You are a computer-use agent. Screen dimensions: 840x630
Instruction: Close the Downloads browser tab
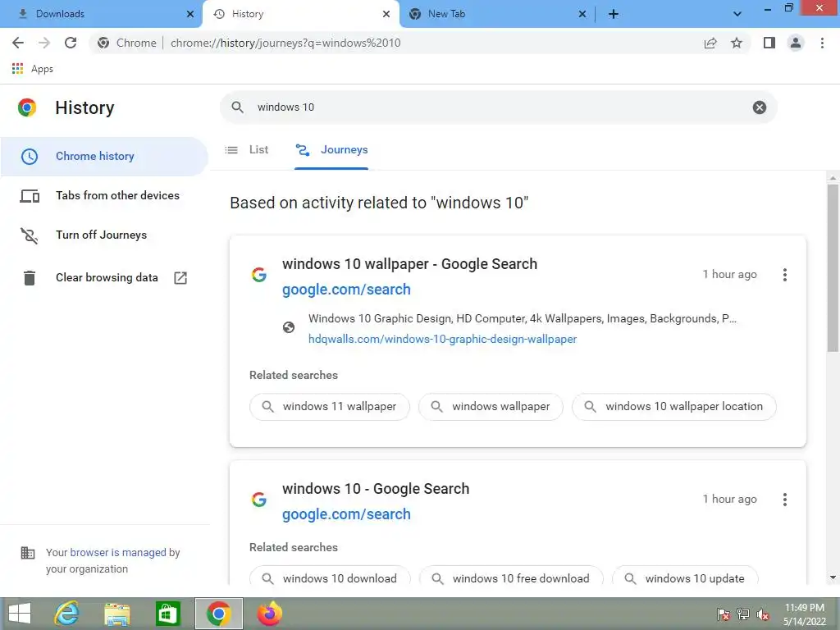tap(190, 14)
